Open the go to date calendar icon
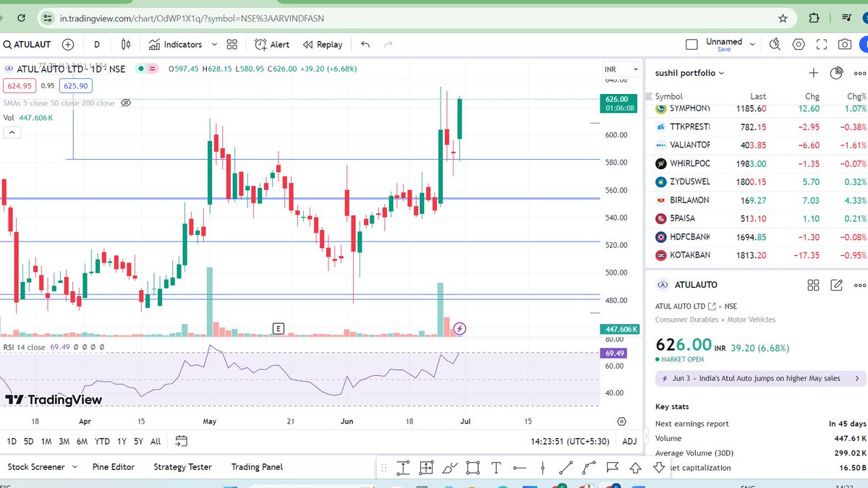Image resolution: width=868 pixels, height=488 pixels. tap(181, 441)
